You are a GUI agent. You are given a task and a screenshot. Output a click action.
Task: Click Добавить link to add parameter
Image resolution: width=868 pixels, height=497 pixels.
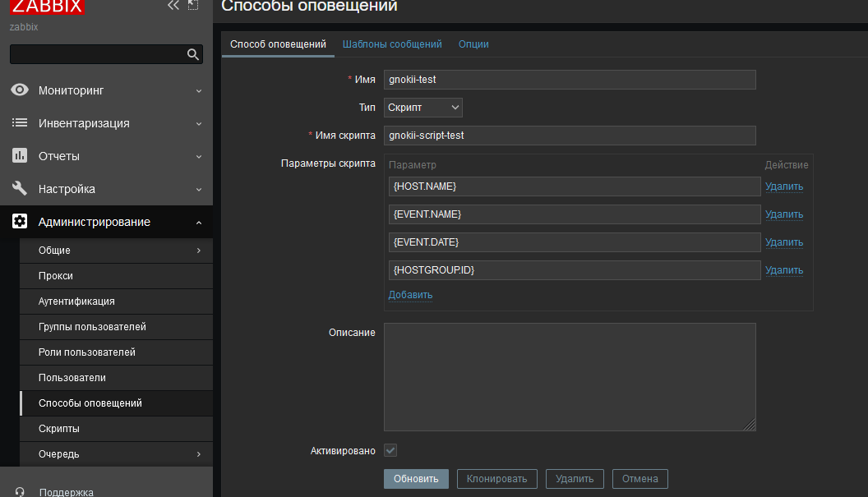click(410, 295)
